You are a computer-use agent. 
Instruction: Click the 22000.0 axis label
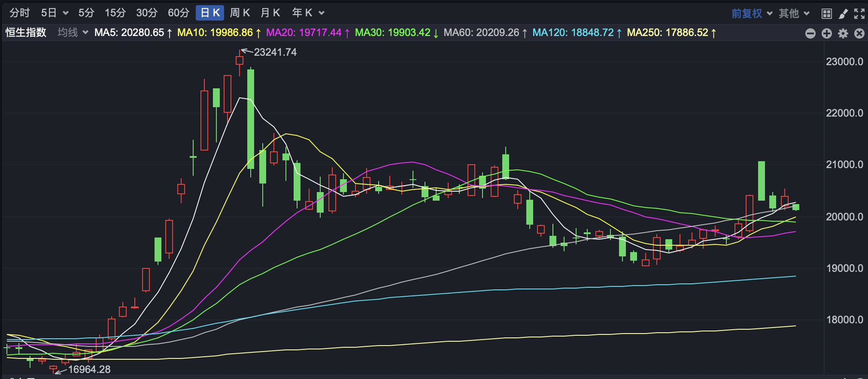844,113
